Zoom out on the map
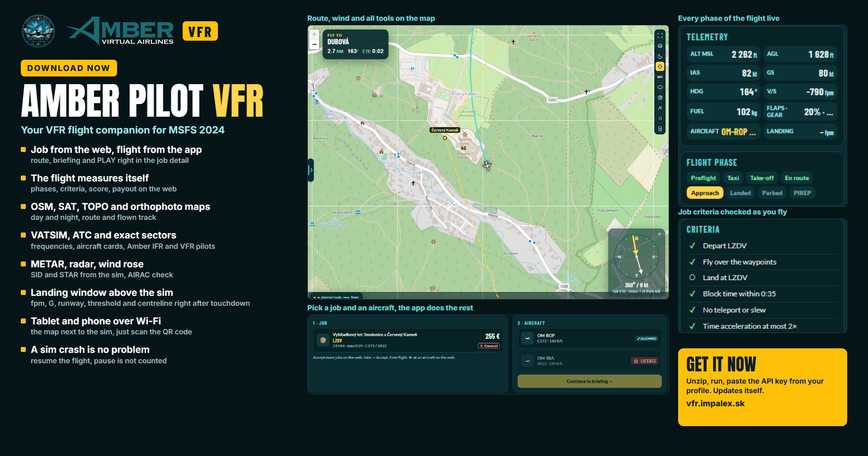Viewport: 868px width, 456px height. [x=314, y=44]
